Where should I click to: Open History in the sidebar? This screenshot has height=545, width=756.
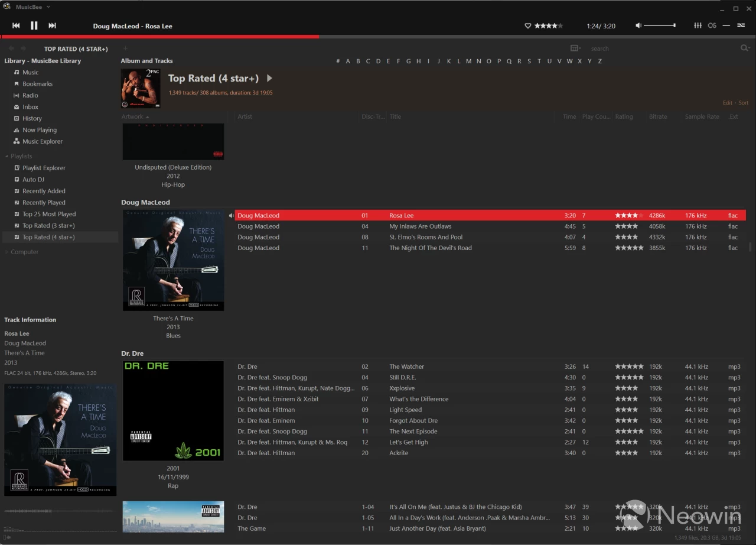32,118
